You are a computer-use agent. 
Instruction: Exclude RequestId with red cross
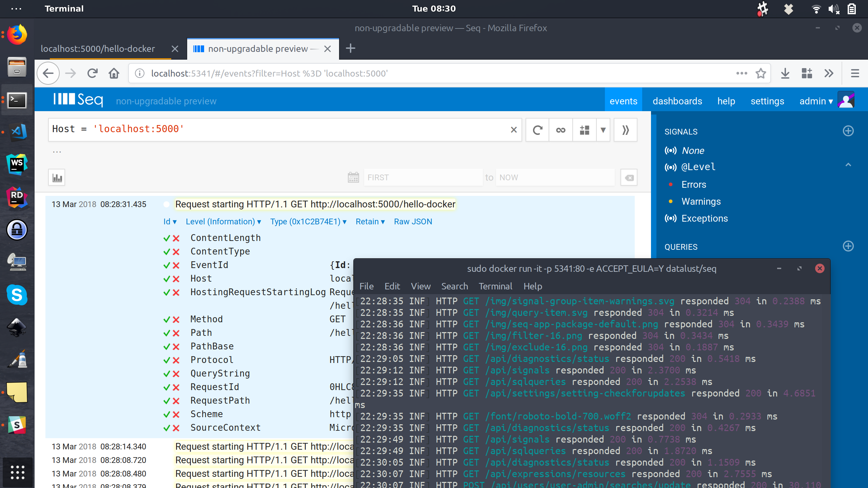pos(176,387)
